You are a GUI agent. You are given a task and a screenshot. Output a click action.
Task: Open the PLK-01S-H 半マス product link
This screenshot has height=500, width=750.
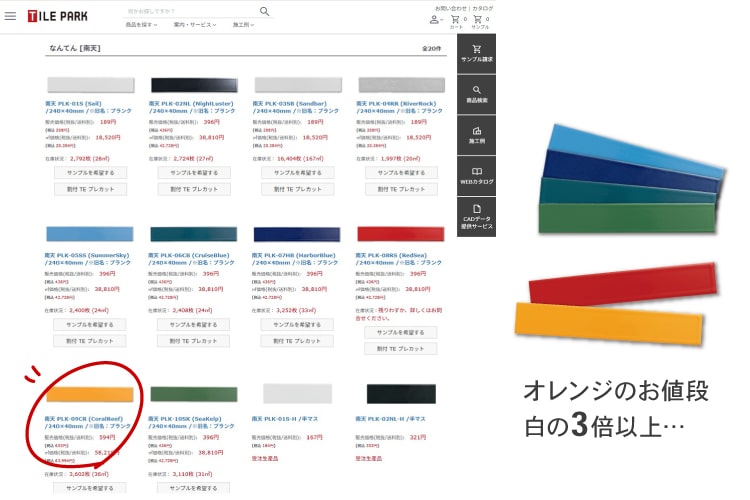(285, 419)
